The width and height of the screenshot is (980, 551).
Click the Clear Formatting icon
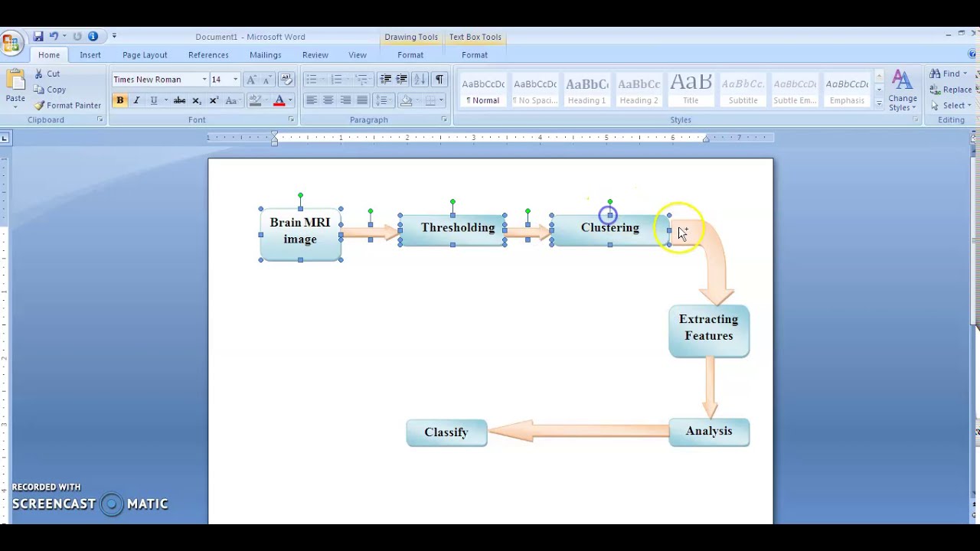pyautogui.click(x=286, y=80)
